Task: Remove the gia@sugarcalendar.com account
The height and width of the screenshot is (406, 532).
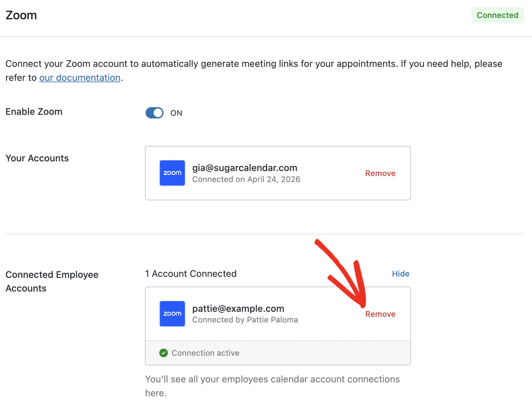Action: (380, 173)
